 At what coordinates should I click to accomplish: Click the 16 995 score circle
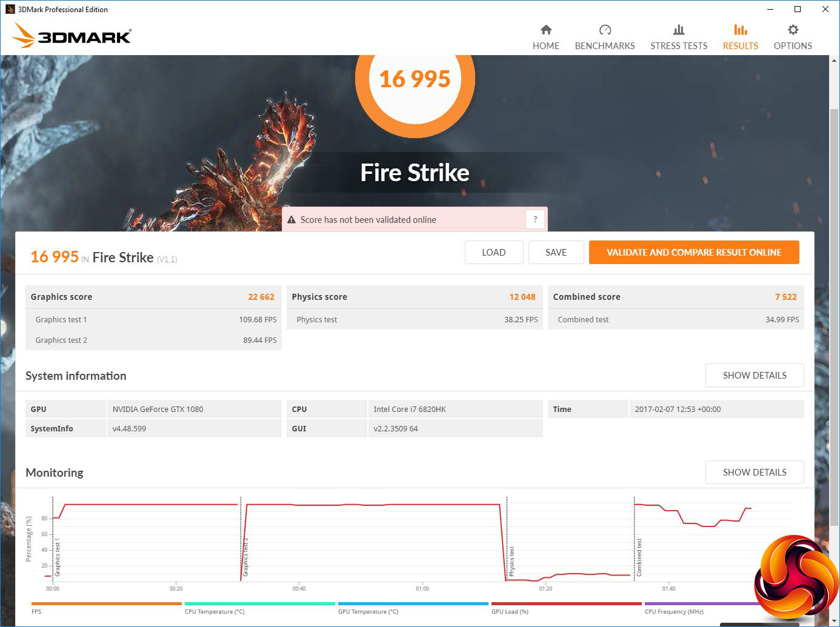415,79
